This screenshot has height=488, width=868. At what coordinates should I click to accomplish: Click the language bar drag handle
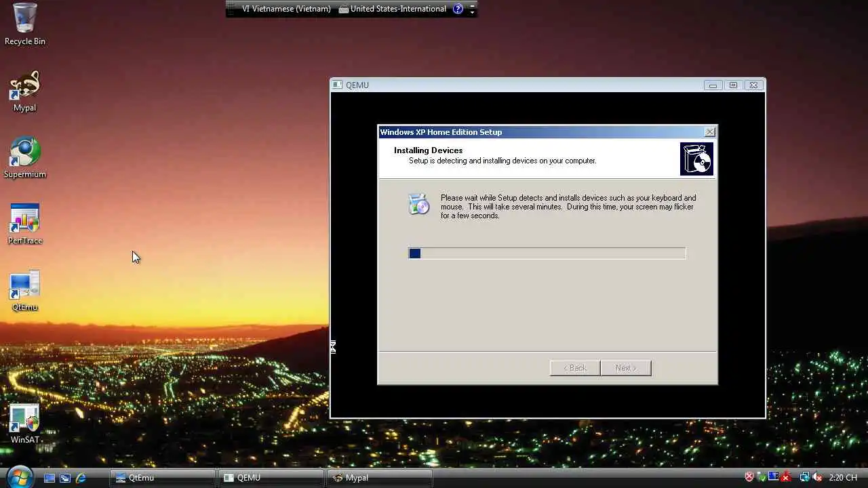231,9
